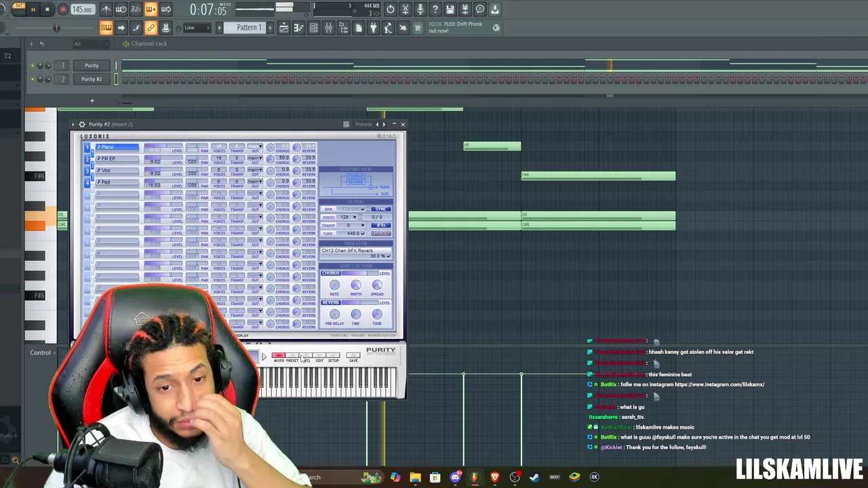
Task: Switch to the MIXER tab in Purity
Action: 278,357
